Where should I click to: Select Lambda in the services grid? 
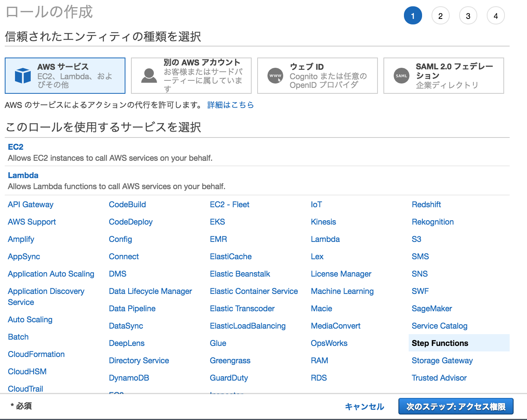coord(325,239)
